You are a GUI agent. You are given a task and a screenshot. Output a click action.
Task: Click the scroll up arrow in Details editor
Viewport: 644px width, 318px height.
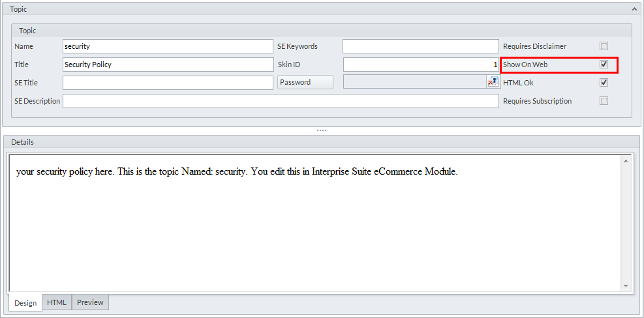coord(626,161)
